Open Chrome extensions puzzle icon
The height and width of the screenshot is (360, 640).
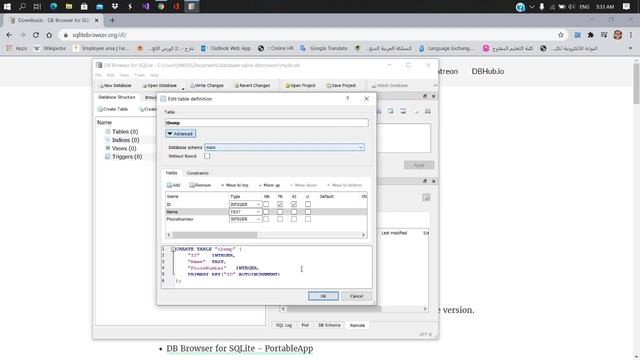(x=591, y=35)
